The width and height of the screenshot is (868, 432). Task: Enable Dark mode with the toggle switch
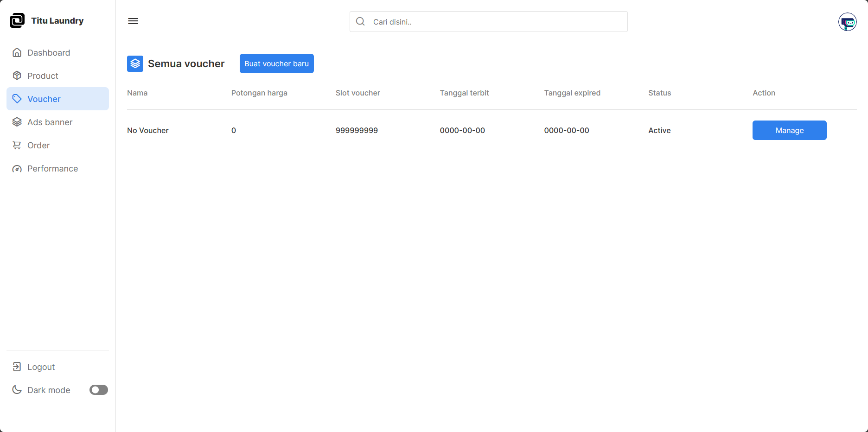tap(98, 390)
